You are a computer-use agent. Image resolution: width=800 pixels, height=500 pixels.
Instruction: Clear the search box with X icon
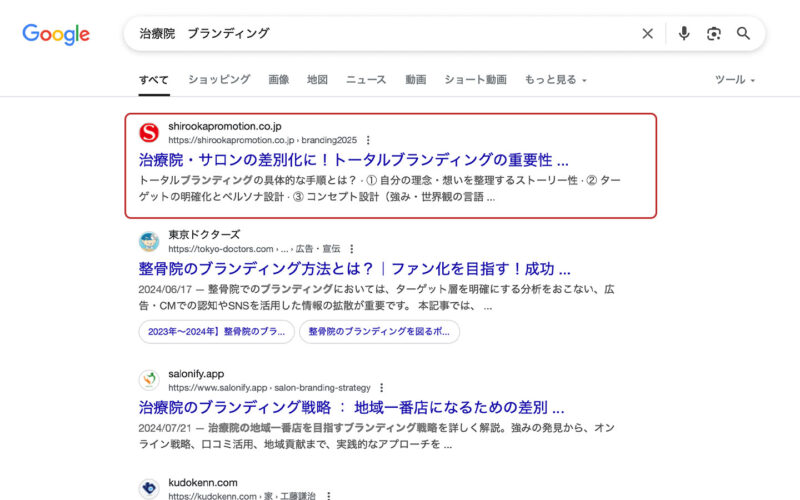click(x=647, y=34)
